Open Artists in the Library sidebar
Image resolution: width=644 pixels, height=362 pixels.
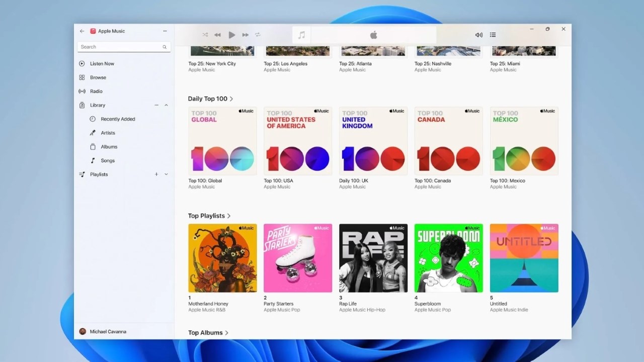pyautogui.click(x=107, y=132)
